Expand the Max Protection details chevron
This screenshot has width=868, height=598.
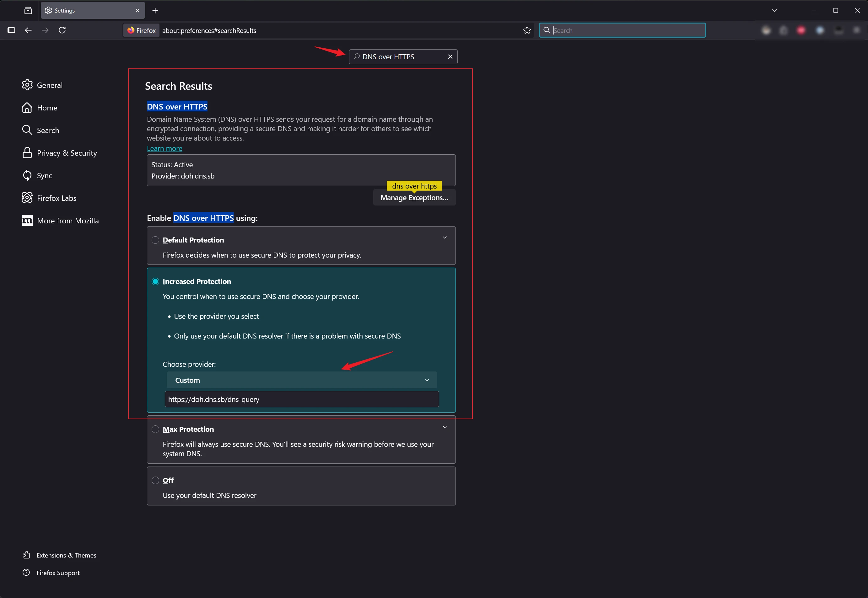(445, 427)
